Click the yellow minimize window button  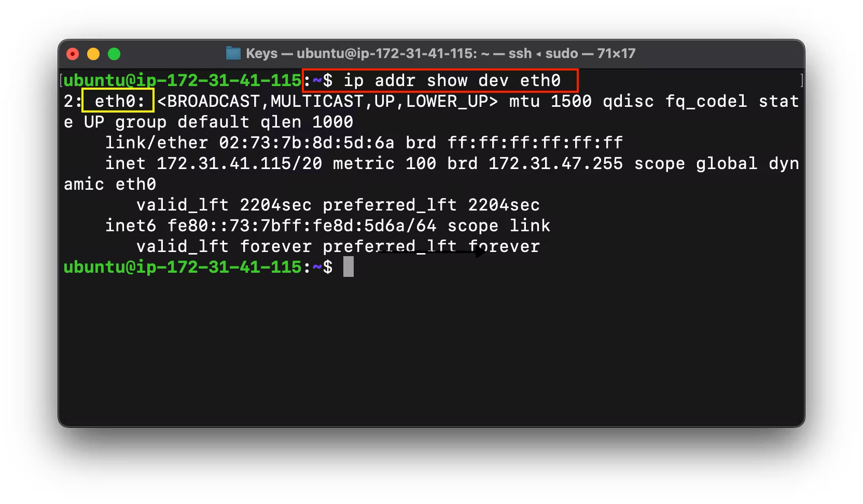coord(93,54)
